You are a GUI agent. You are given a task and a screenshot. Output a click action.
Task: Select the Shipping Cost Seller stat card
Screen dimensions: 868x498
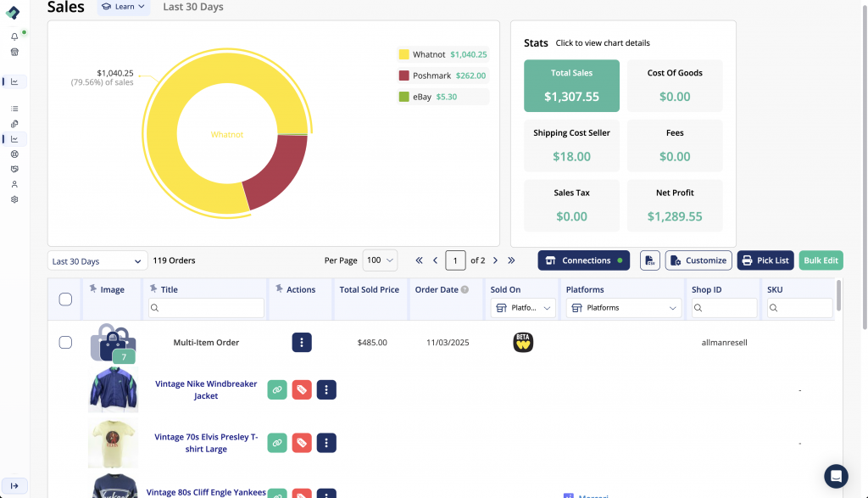pos(571,145)
